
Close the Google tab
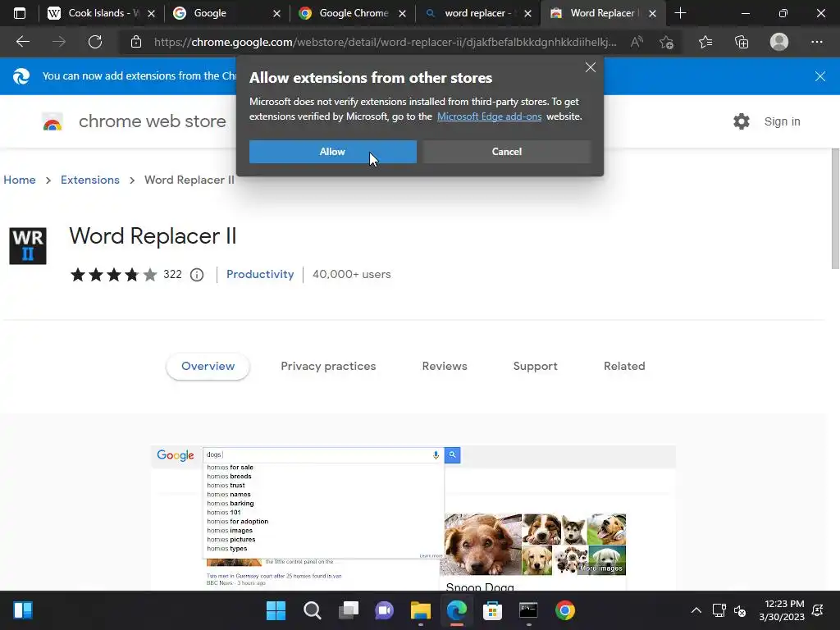276,13
